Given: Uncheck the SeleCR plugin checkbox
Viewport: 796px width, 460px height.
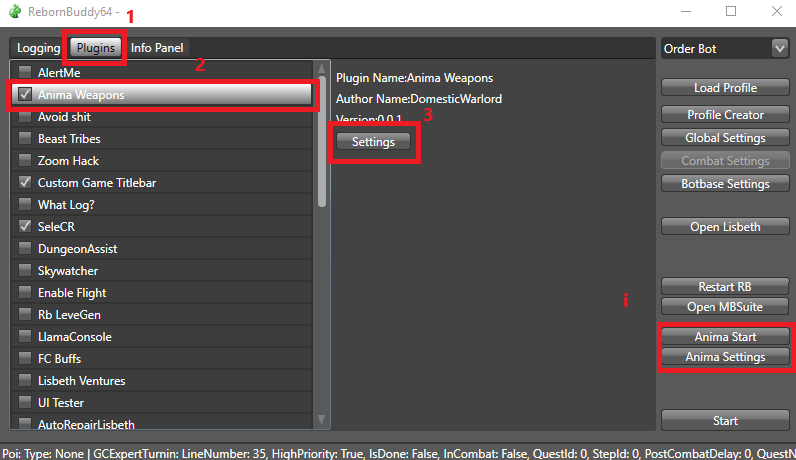Looking at the screenshot, I should [x=24, y=226].
